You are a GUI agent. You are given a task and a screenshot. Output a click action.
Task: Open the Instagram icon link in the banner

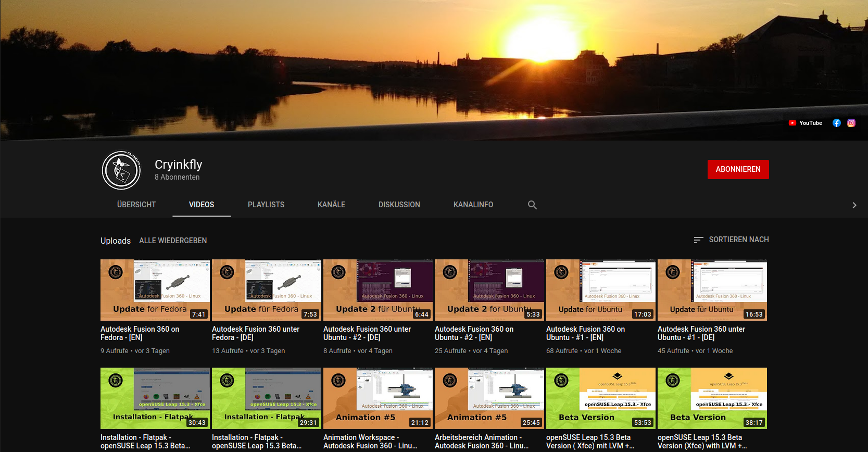click(x=851, y=123)
